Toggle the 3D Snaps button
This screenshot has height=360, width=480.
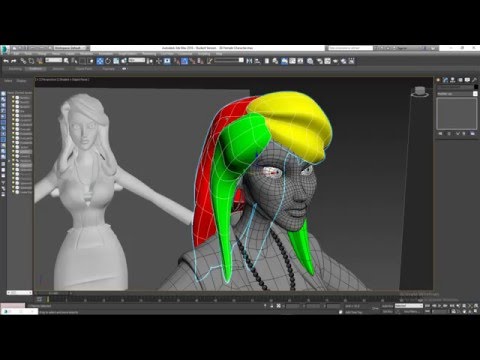pyautogui.click(x=176, y=61)
